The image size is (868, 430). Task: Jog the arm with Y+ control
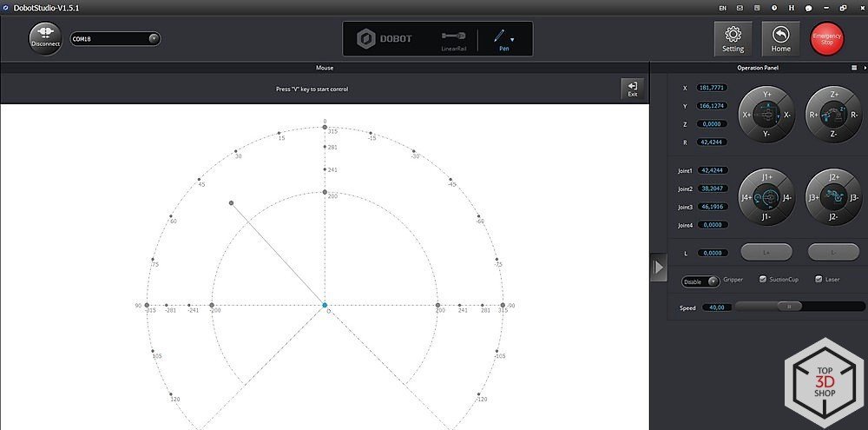tap(766, 94)
